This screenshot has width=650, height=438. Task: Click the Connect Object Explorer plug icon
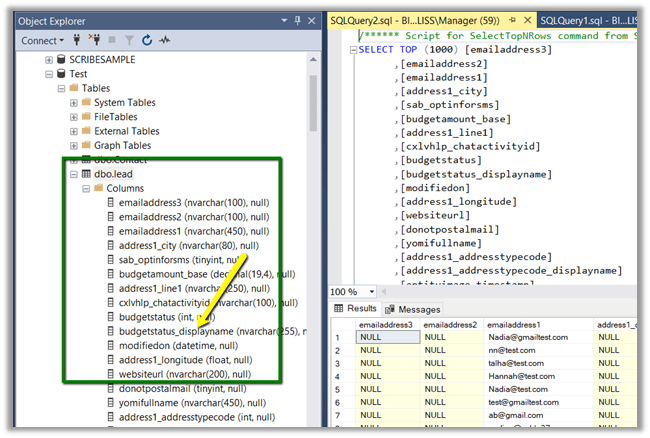click(76, 40)
